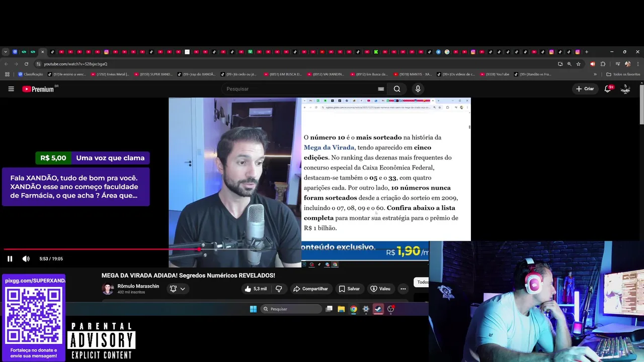Open Steam from the taskbar

tap(378, 309)
